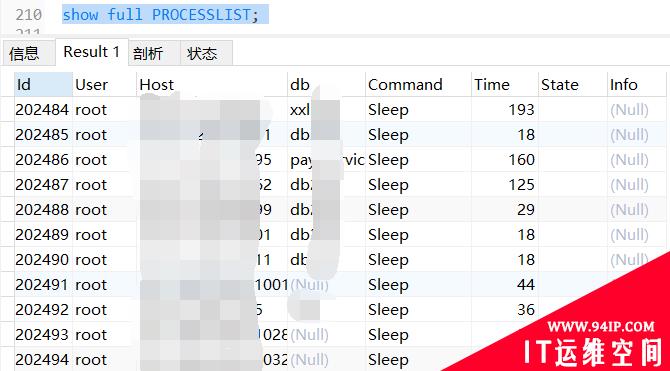Click the Time value 125
The image size is (670, 371).
[521, 185]
